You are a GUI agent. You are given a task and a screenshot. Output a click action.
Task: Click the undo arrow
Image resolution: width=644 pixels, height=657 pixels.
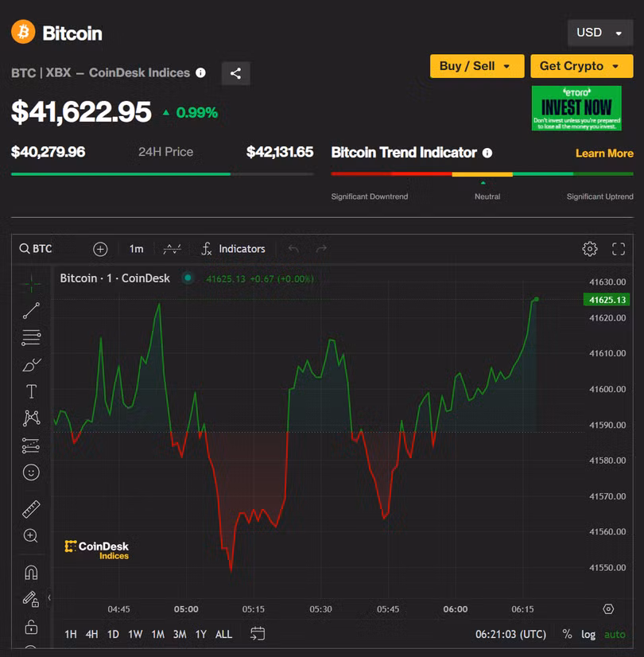click(293, 249)
